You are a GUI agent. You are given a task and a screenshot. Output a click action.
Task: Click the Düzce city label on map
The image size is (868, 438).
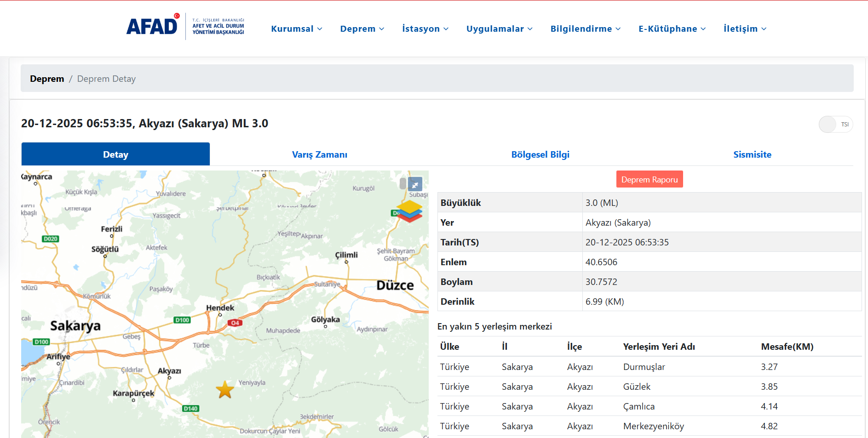point(395,285)
